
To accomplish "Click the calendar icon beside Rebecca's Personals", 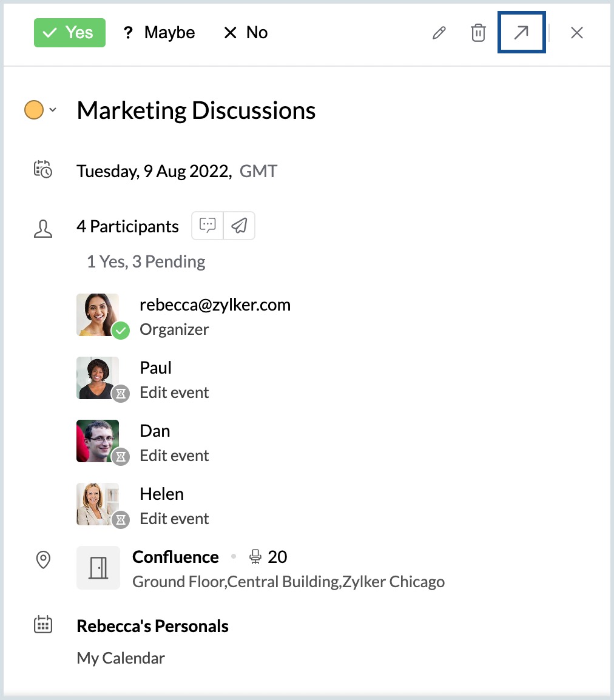I will click(43, 625).
